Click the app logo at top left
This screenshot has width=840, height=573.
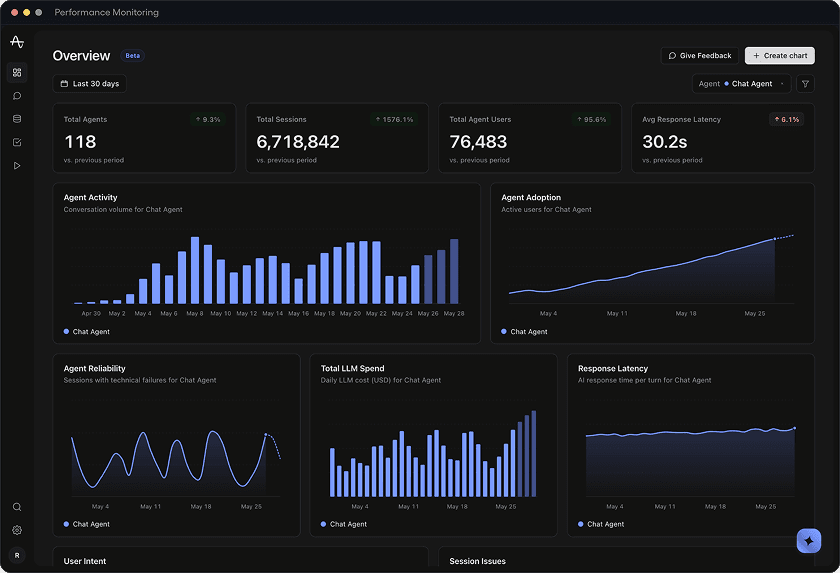coord(17,42)
